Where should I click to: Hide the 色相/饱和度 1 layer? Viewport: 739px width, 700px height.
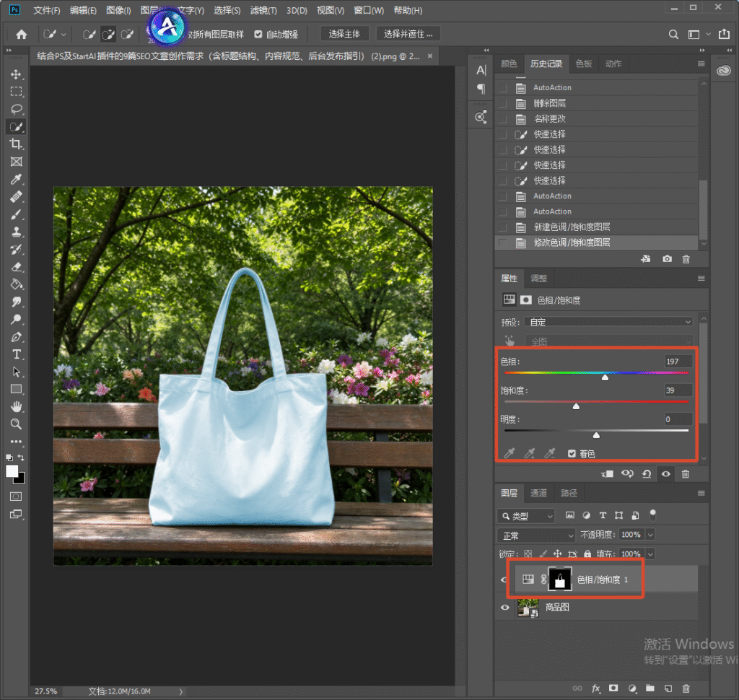503,579
